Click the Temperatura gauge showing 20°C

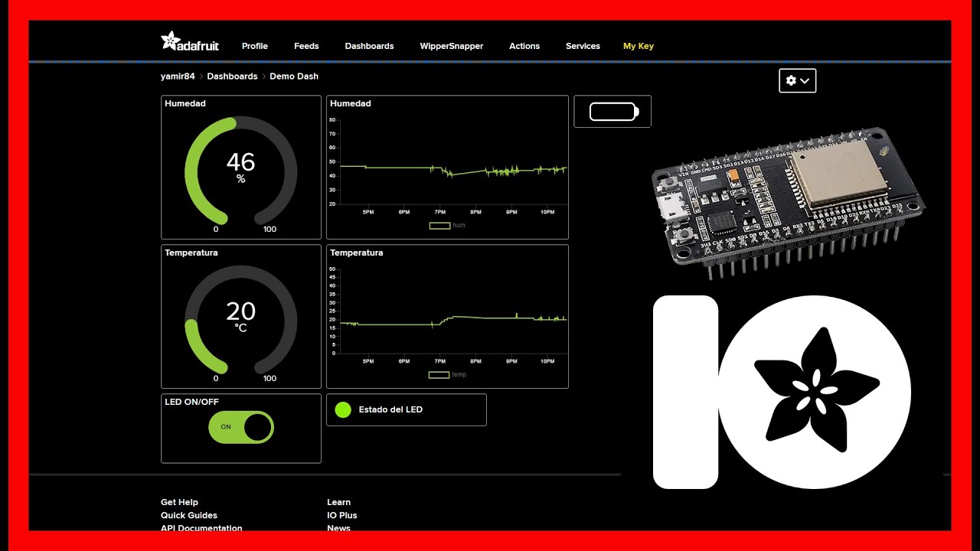tap(241, 321)
